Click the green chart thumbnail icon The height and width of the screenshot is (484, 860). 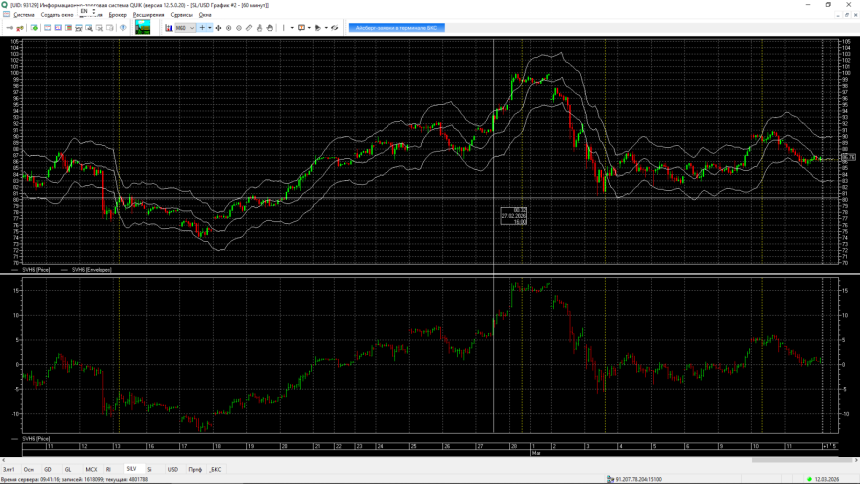tap(142, 28)
